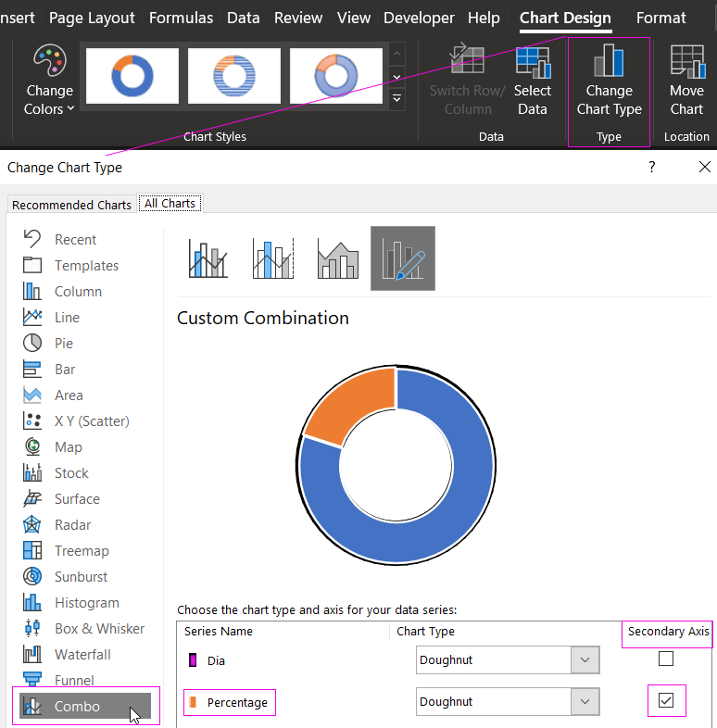Screen dimensions: 717x728
Task: Click the Switch Row/Column icon
Action: (x=467, y=63)
